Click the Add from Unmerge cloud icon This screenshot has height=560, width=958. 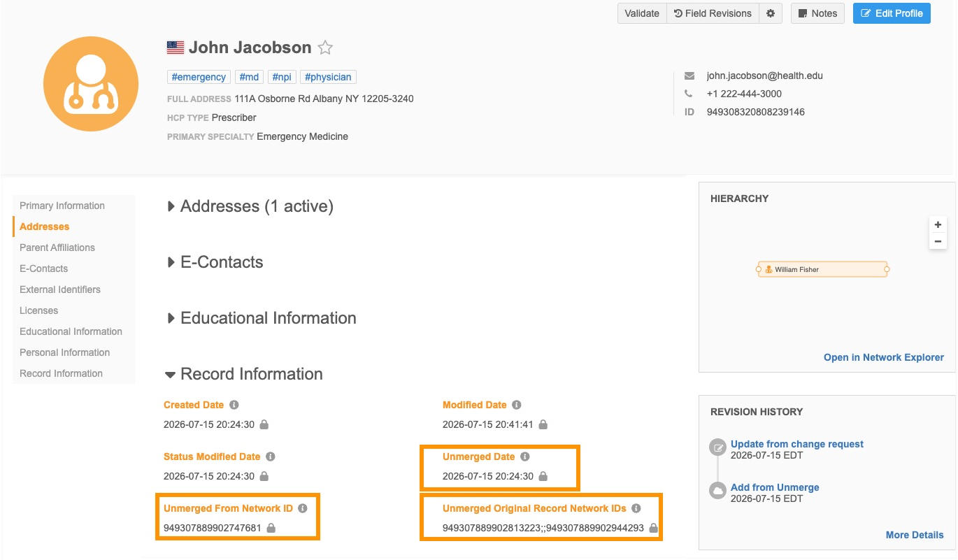pyautogui.click(x=717, y=491)
